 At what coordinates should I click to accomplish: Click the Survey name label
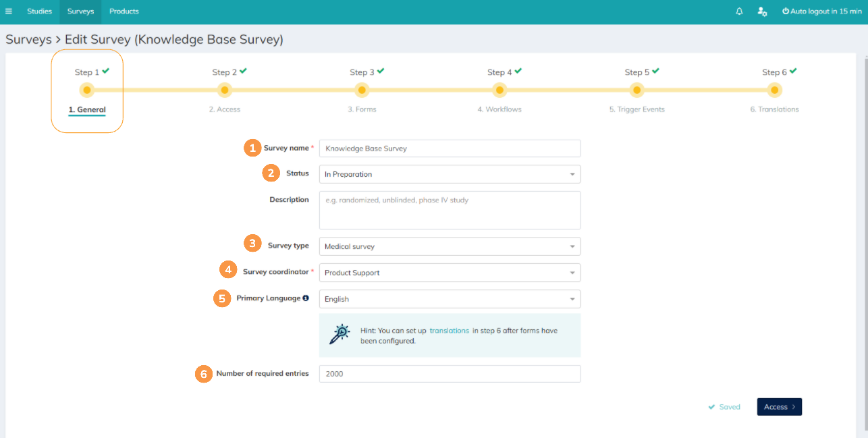[286, 148]
